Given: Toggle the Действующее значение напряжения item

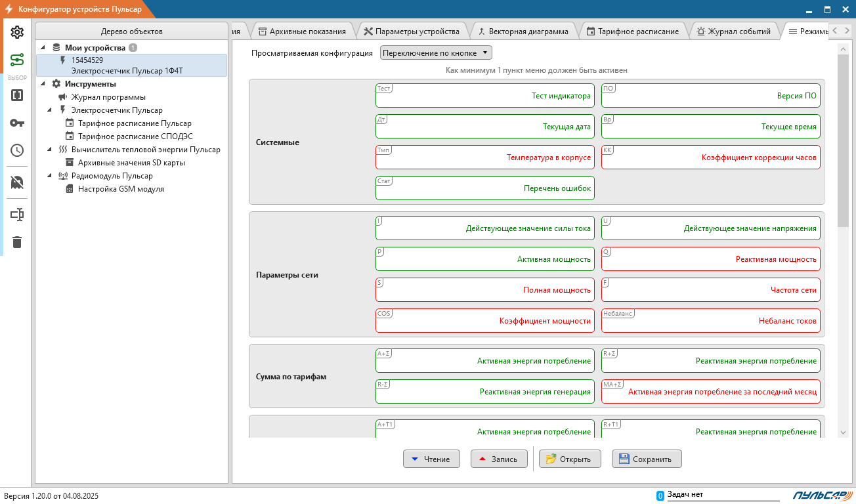Looking at the screenshot, I should (x=711, y=228).
